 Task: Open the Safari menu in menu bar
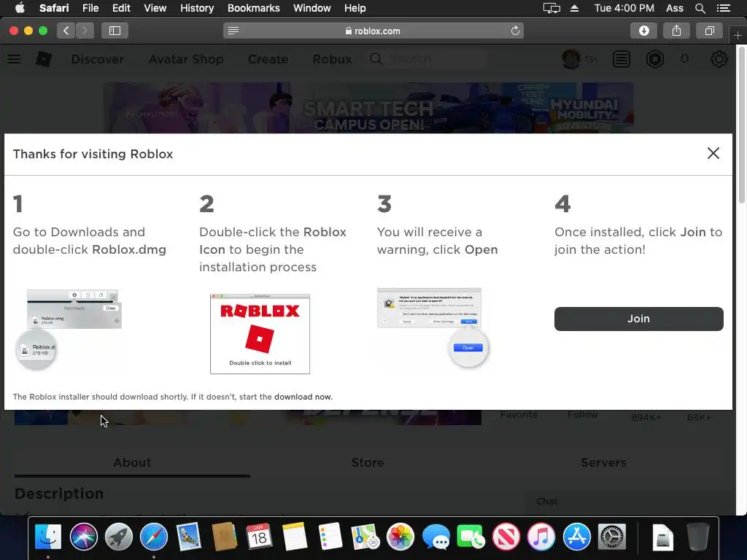tap(54, 8)
